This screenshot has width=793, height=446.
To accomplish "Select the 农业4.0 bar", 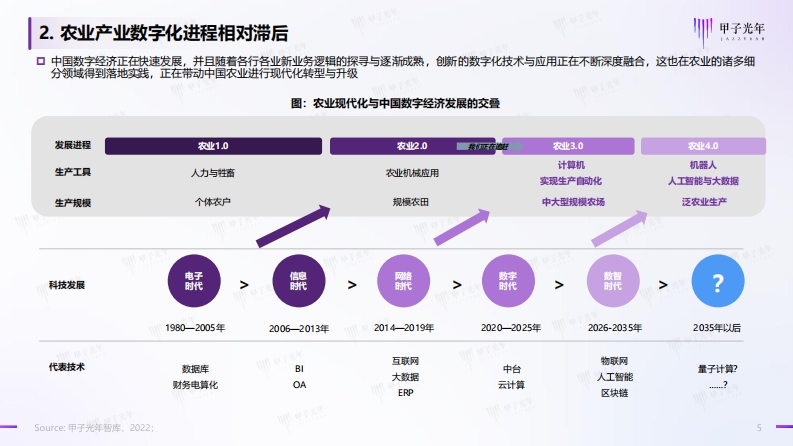I will (x=703, y=146).
